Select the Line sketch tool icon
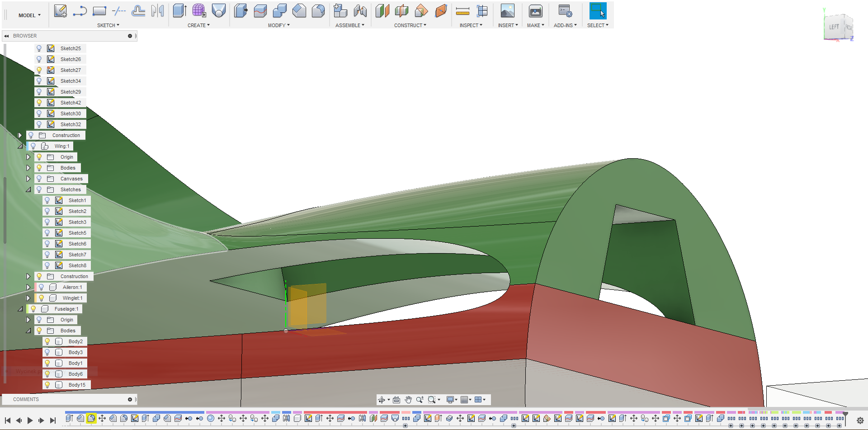The width and height of the screenshot is (868, 430). click(80, 11)
